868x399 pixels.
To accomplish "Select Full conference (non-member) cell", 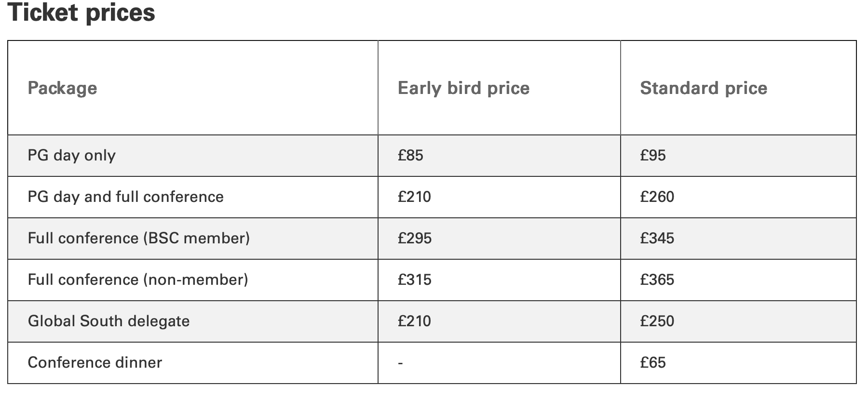I will pos(137,280).
